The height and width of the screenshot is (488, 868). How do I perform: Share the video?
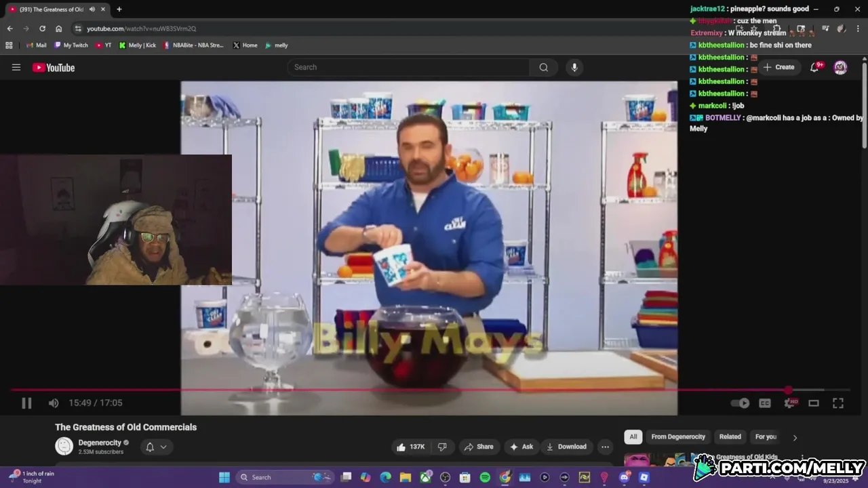[x=479, y=447]
